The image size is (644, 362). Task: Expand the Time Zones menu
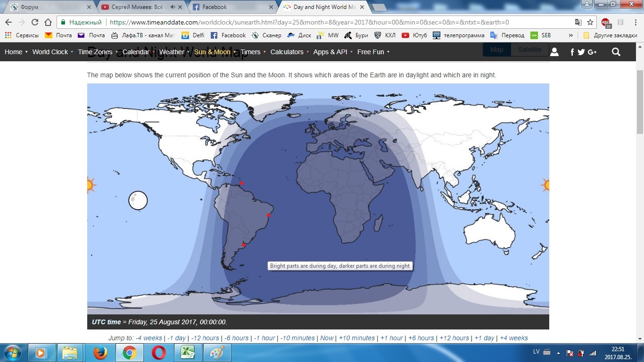[x=98, y=52]
